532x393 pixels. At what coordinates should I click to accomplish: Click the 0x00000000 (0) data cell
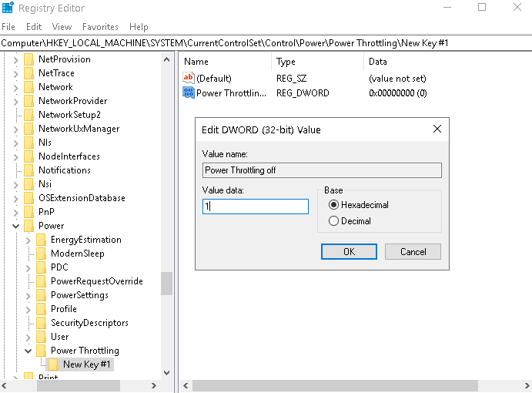[397, 93]
